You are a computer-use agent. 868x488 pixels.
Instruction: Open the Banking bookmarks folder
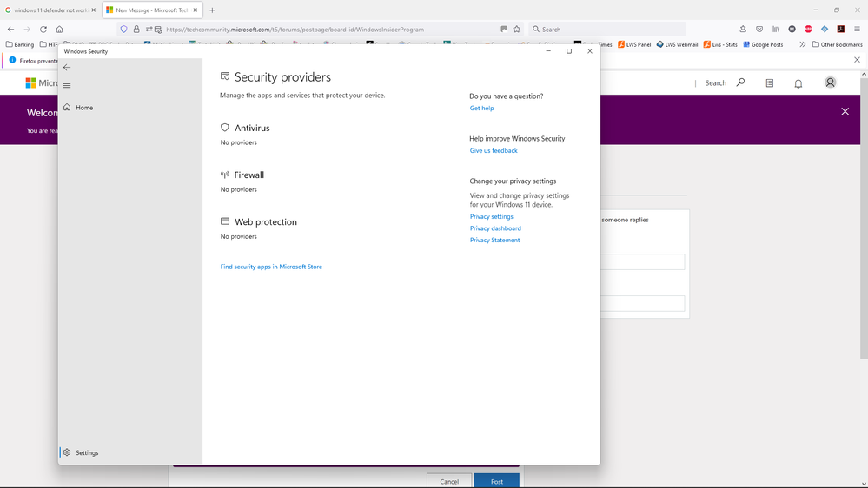pos(20,44)
